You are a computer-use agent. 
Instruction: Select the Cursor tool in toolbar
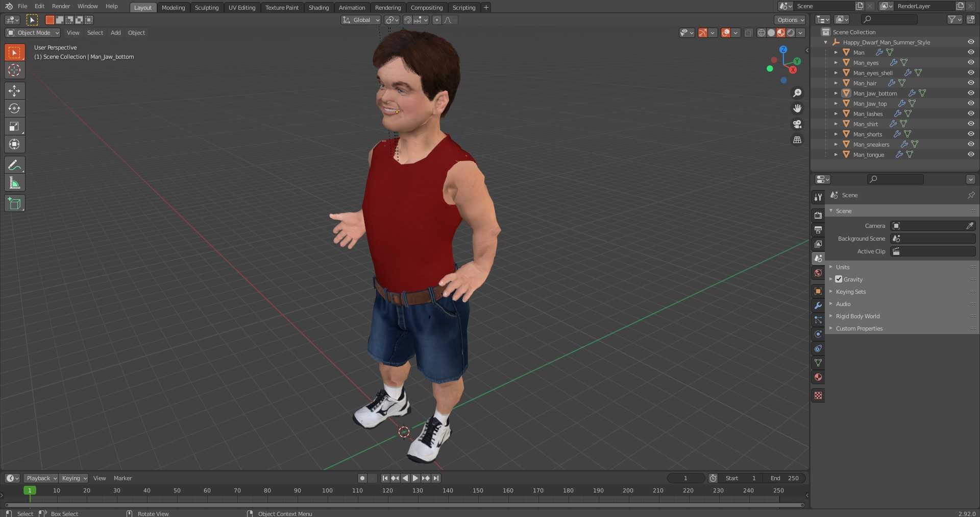pos(14,70)
